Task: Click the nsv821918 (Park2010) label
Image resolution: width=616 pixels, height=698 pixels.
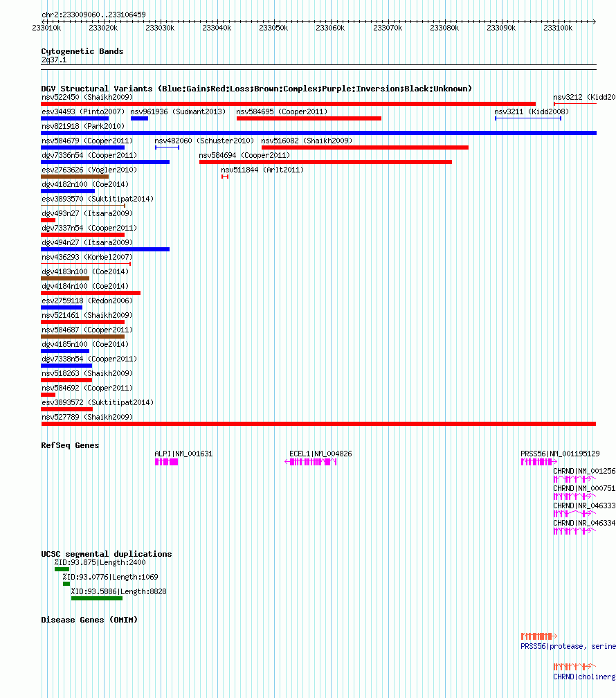Action: point(83,127)
